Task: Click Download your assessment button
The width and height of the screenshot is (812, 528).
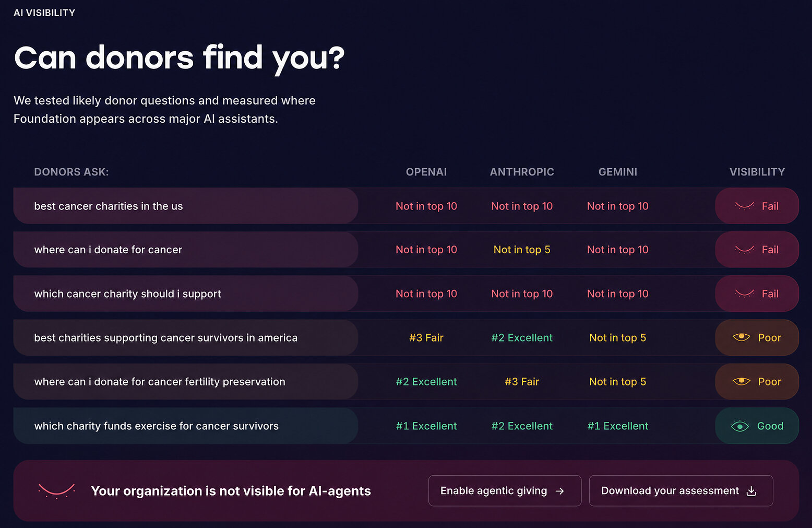Action: (681, 490)
